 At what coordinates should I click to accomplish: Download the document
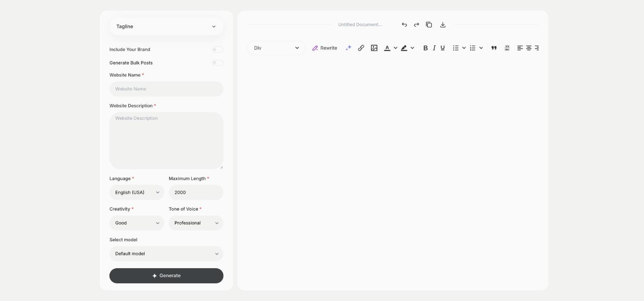443,25
